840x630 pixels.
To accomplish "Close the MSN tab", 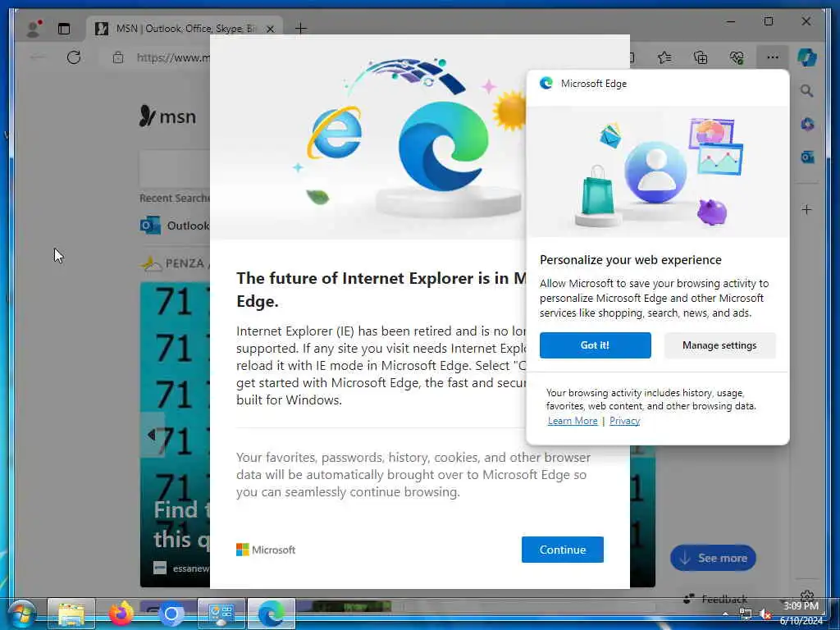I will coord(271,29).
